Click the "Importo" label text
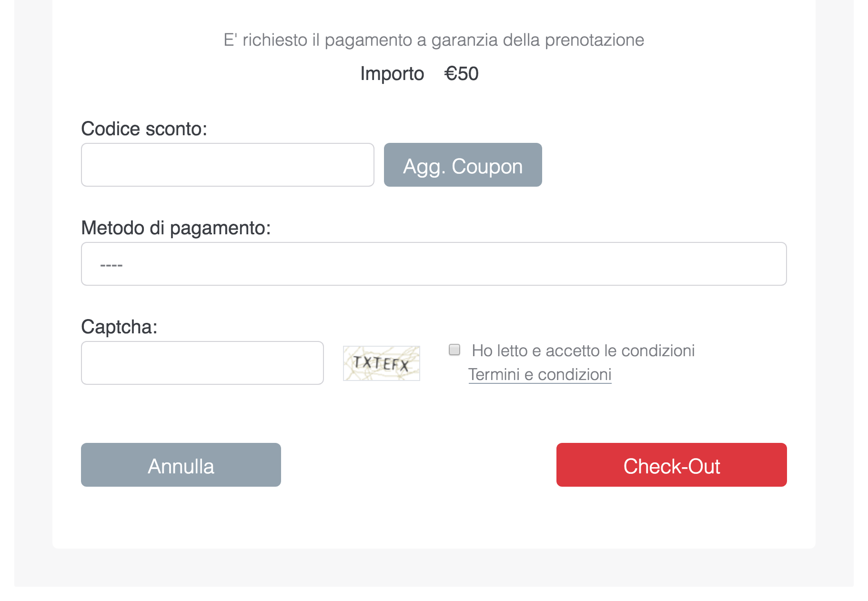Viewport: 868px width, 601px height. click(392, 74)
